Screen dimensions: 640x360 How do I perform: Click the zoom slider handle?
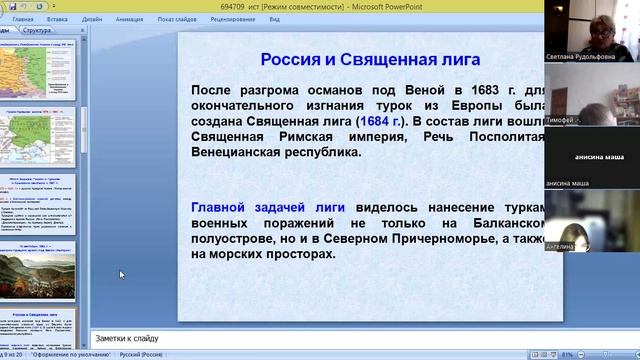605,355
